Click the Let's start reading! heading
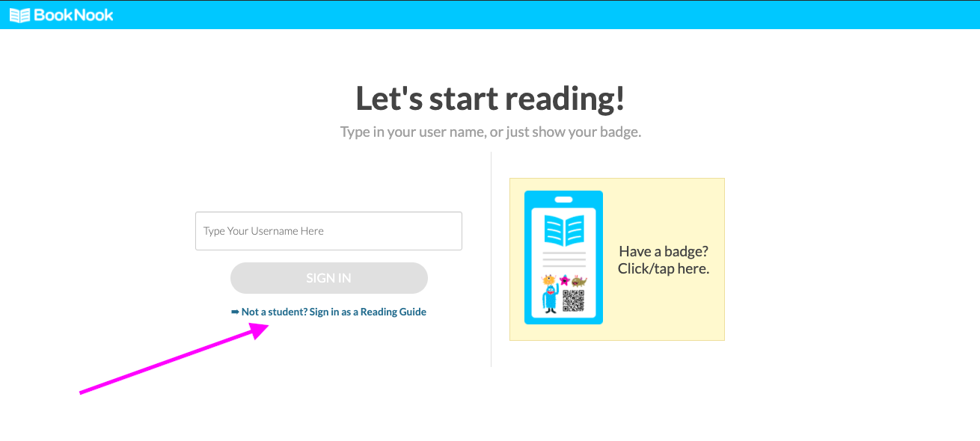The width and height of the screenshot is (980, 441). click(x=490, y=99)
